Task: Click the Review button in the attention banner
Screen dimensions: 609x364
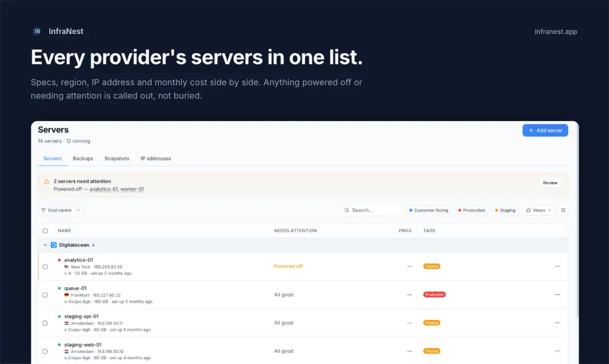Action: coord(550,183)
